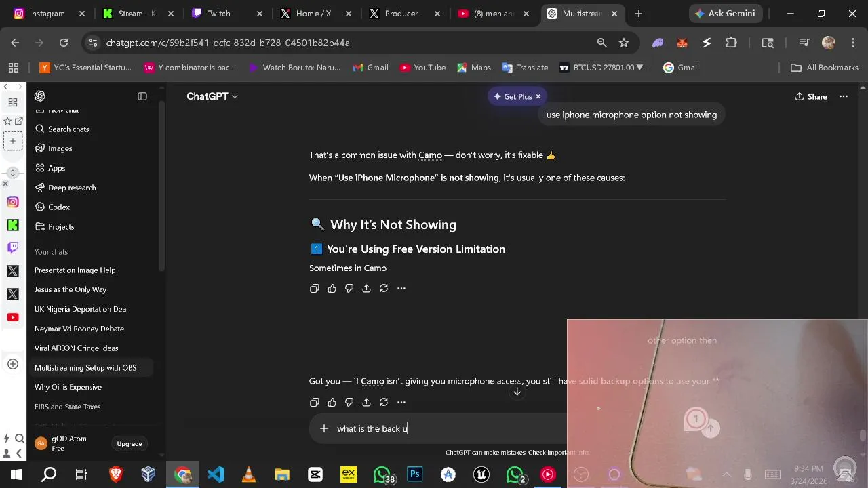
Task: Expand the ChatGPT model selector dropdown
Action: pyautogui.click(x=212, y=96)
